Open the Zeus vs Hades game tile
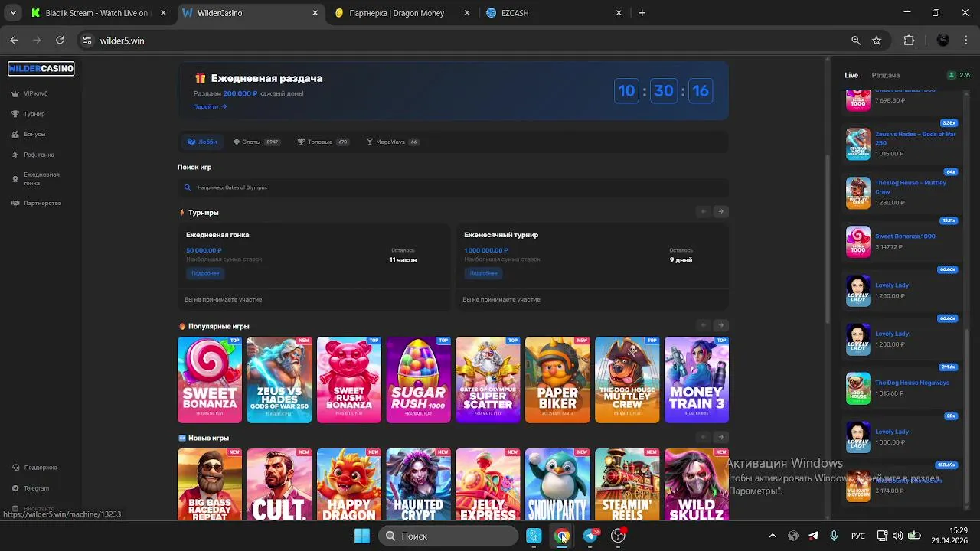 point(279,380)
